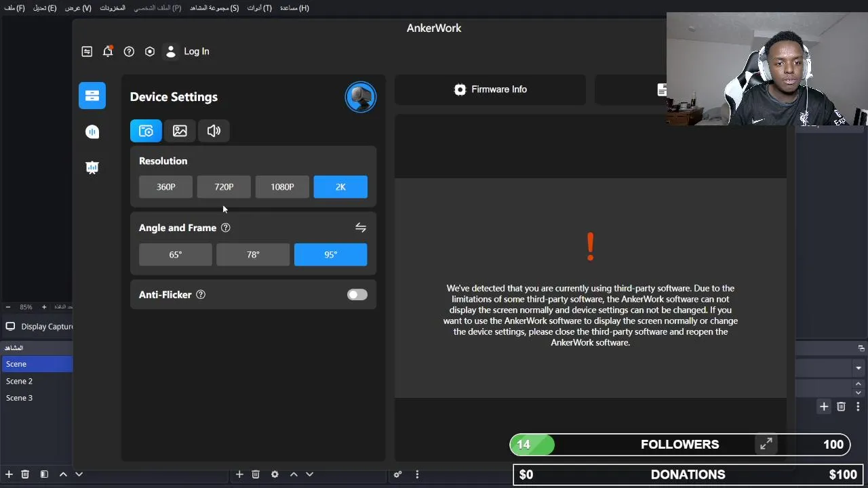Select 78° field of view
Image resolution: width=868 pixels, height=488 pixels.
pyautogui.click(x=253, y=255)
